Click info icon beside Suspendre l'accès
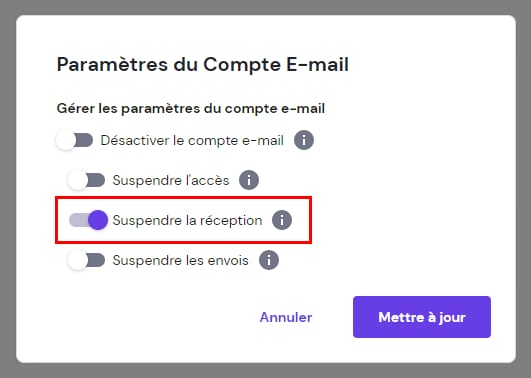531x378 pixels. 249,180
